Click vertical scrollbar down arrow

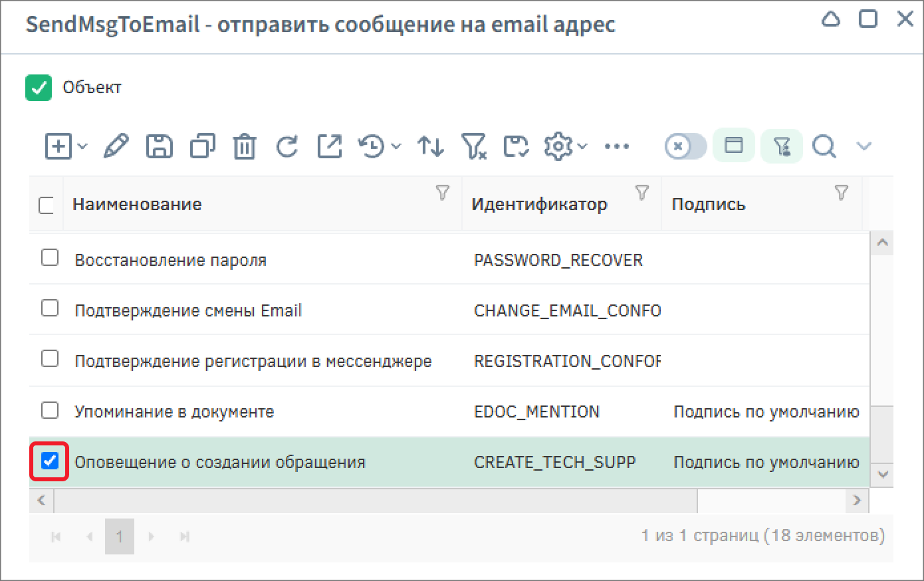click(882, 475)
